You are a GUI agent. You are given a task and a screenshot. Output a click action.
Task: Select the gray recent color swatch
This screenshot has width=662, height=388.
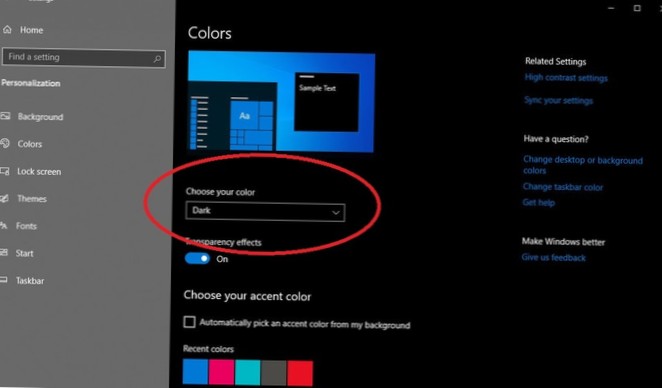[274, 373]
